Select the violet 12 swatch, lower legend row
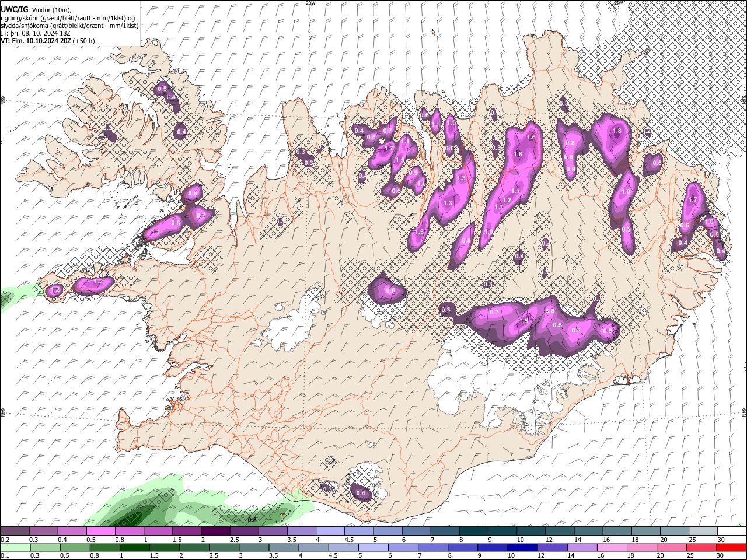Viewport: 747px width, 560px height. (x=552, y=548)
